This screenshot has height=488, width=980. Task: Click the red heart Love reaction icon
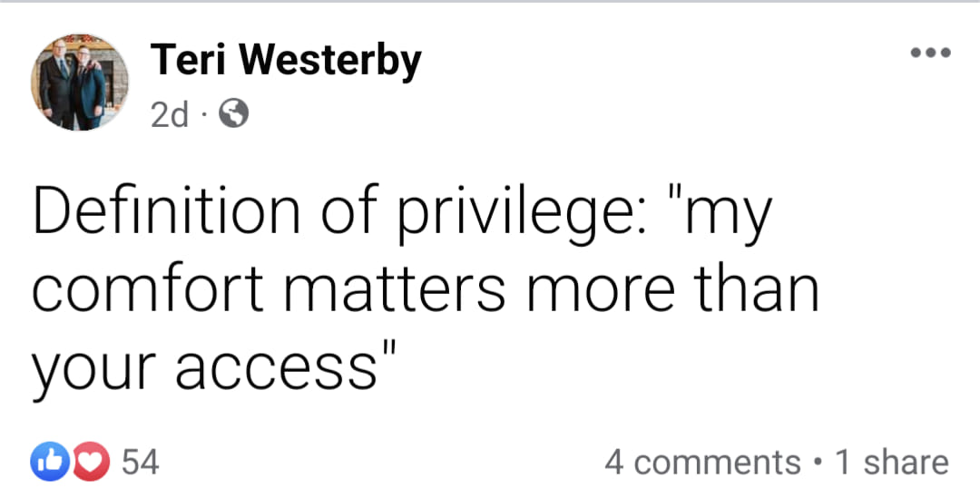88,462
